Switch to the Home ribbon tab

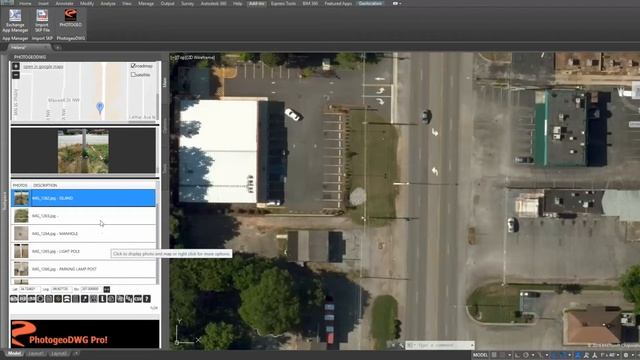[25, 3]
